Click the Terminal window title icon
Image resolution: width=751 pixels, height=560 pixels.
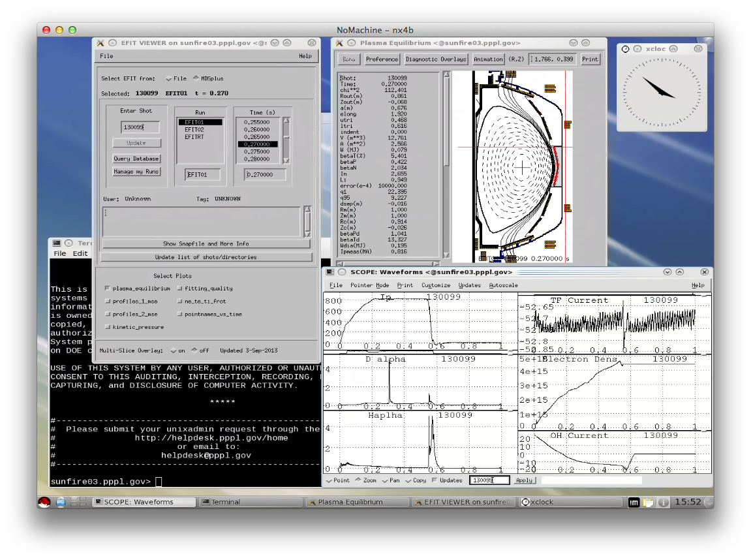point(57,243)
